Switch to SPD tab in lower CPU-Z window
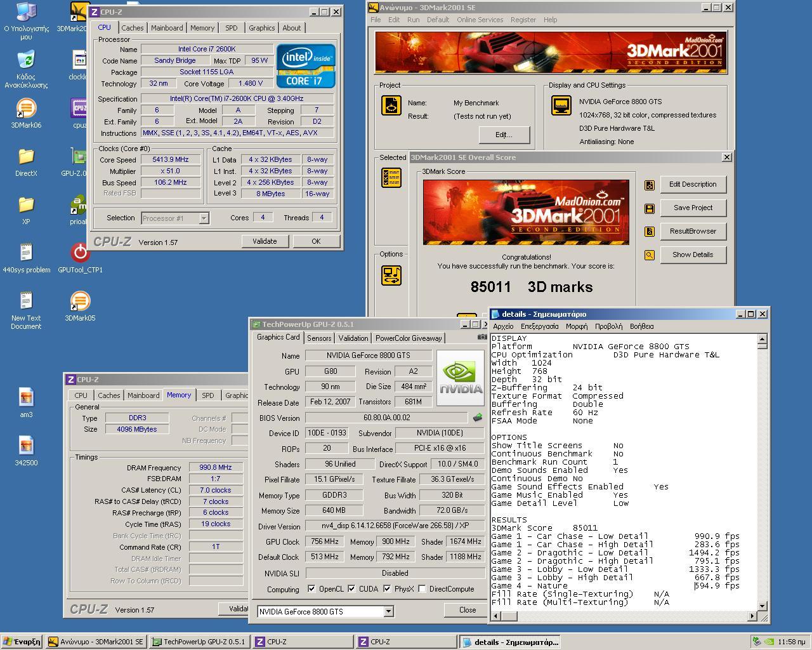The image size is (812, 650). 207,395
